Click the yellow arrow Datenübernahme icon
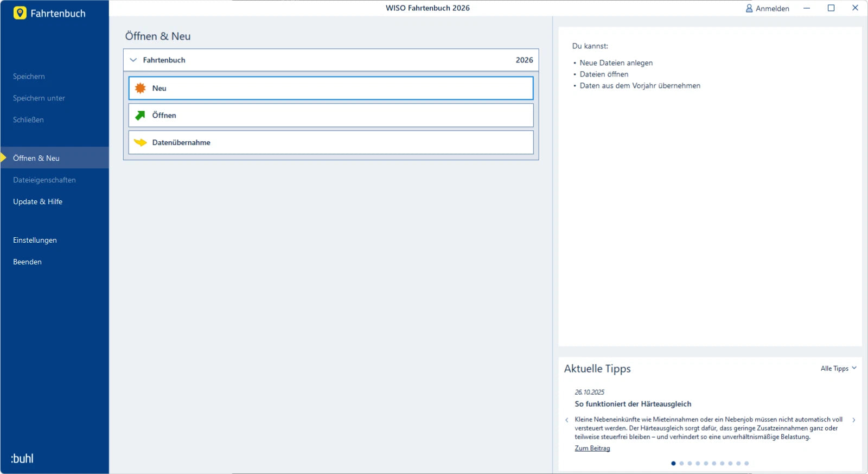The height and width of the screenshot is (474, 868). pos(141,142)
